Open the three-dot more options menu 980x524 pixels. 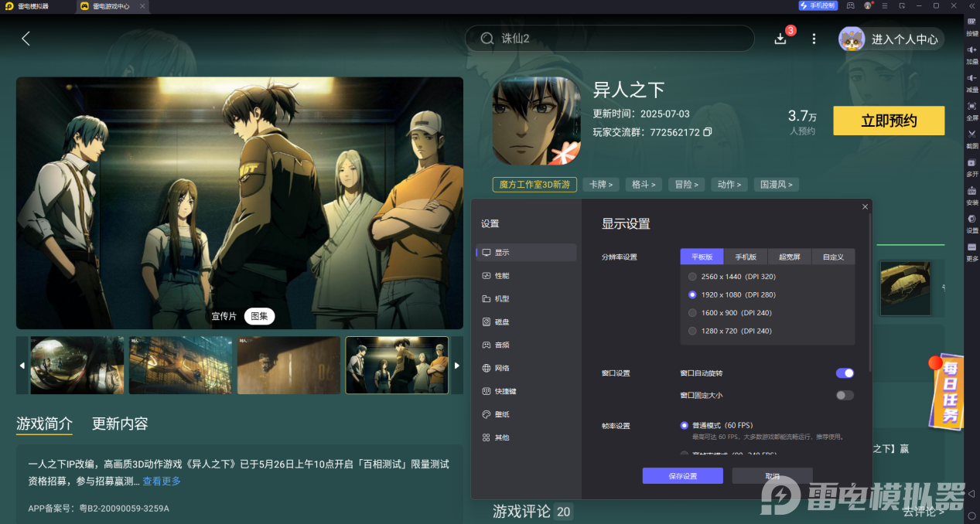point(814,39)
